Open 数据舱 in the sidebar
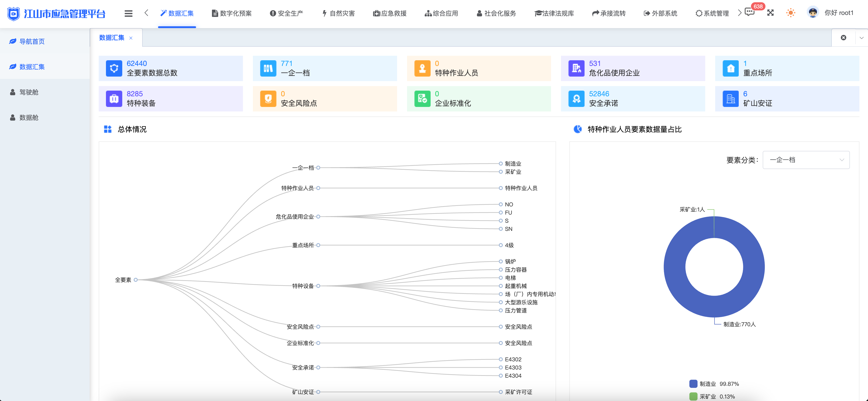 45,117
